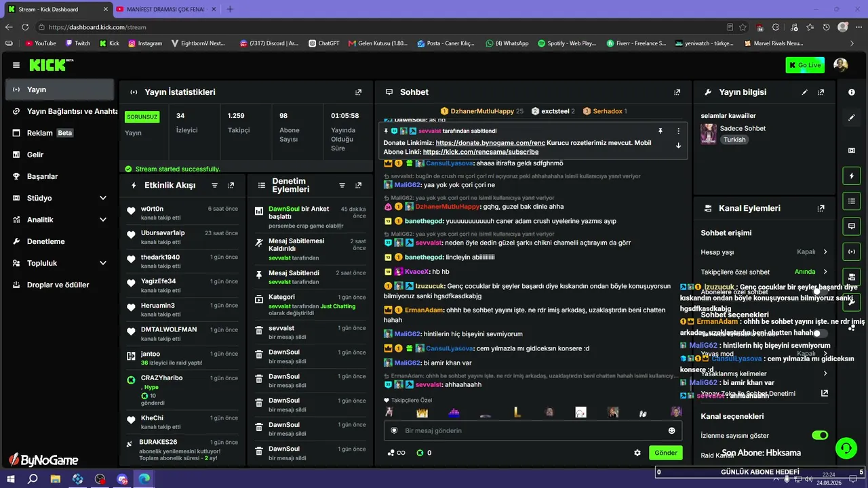Open DawnSoul Anket başlattı entry

coord(309,216)
